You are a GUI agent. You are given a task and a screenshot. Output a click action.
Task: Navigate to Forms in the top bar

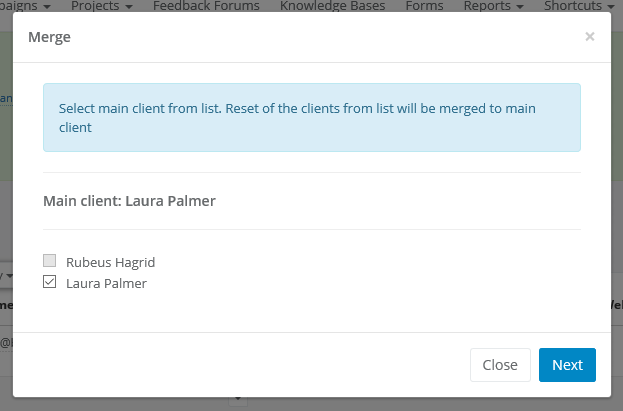[425, 6]
